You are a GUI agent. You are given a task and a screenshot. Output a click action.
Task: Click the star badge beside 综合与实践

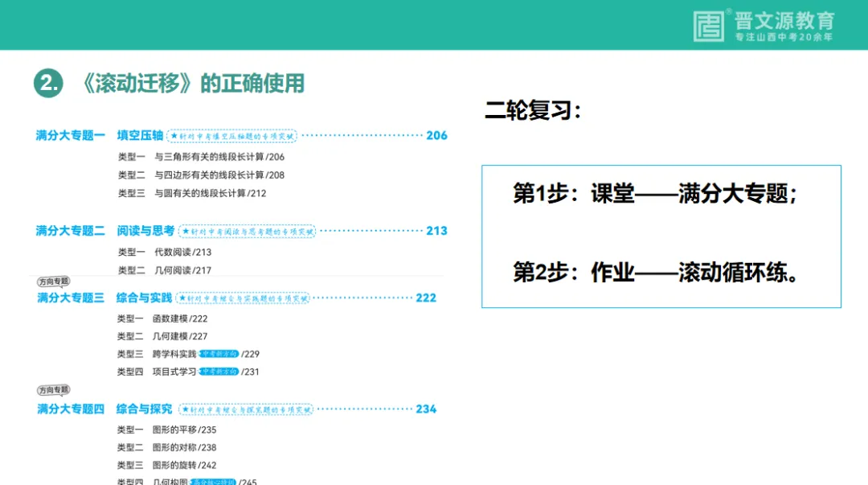245,298
